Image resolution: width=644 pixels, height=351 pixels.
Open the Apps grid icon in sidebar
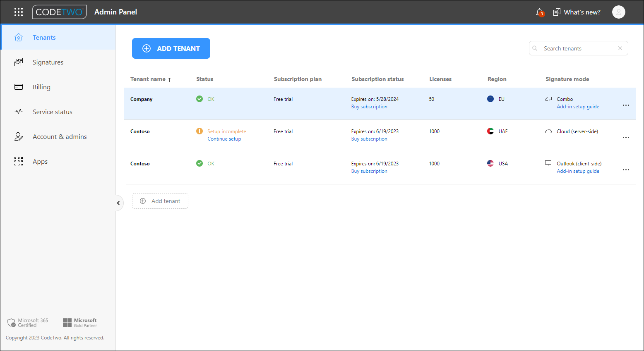pos(19,161)
